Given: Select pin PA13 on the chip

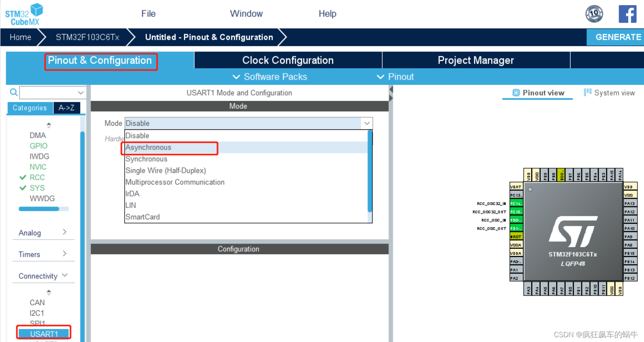Looking at the screenshot, I should (630, 204).
